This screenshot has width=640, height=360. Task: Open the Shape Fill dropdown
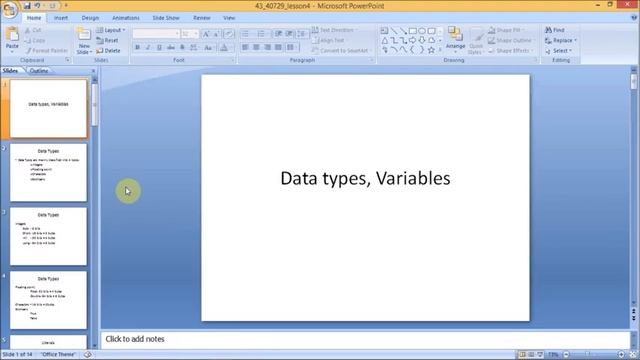[506, 30]
